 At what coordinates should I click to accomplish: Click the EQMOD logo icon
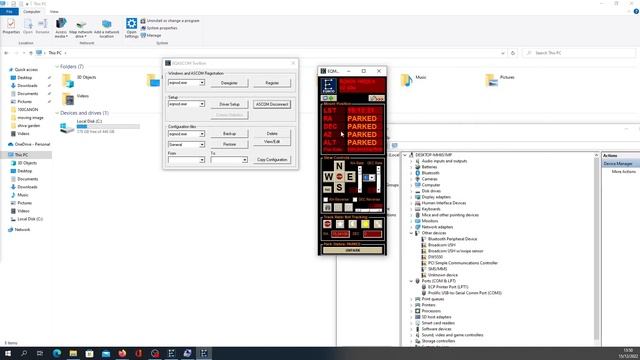click(x=329, y=86)
